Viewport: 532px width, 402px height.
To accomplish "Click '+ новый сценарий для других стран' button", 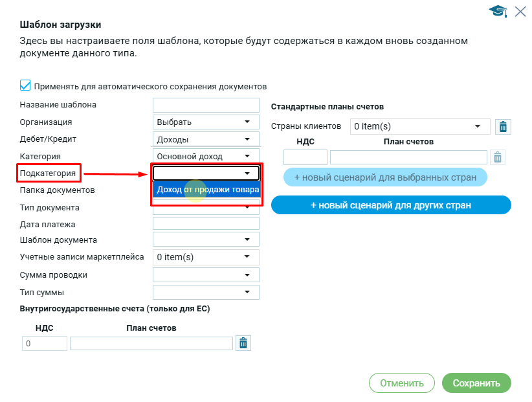I will [391, 205].
